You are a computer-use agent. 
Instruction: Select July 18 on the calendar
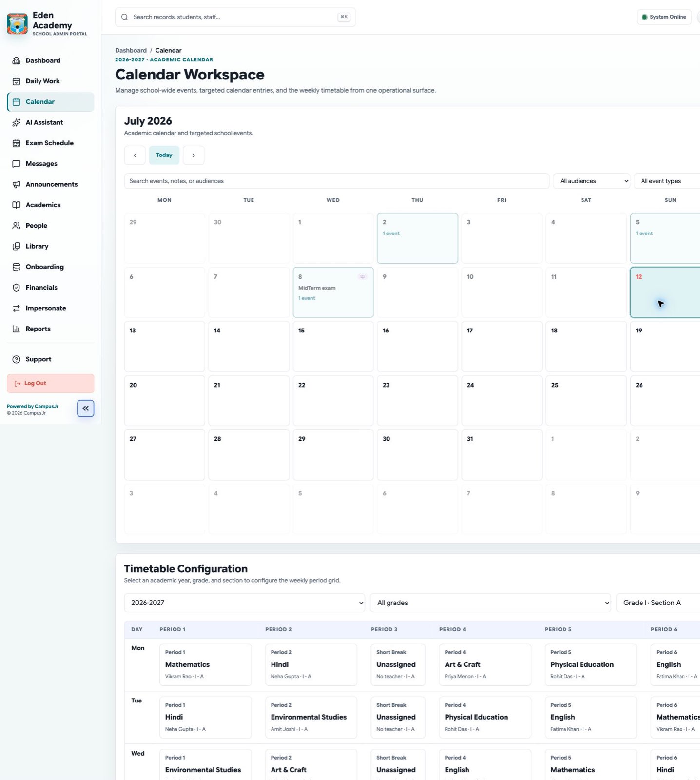[586, 347]
